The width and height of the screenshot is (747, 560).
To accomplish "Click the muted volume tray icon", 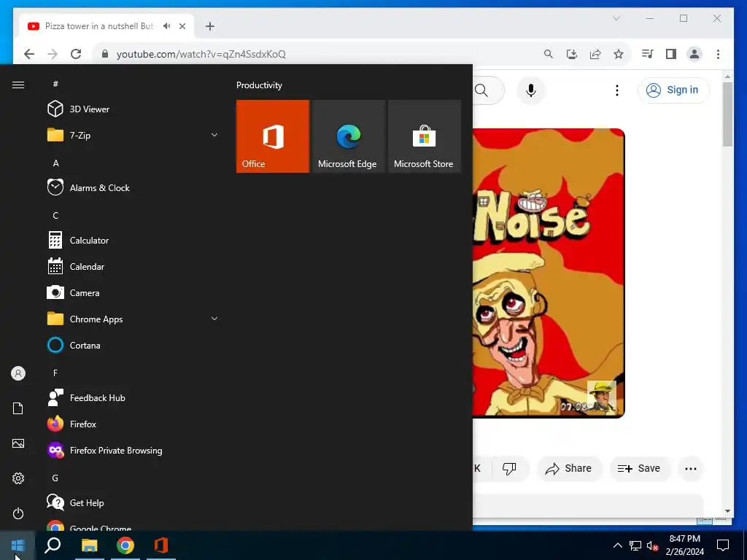I will [x=652, y=545].
